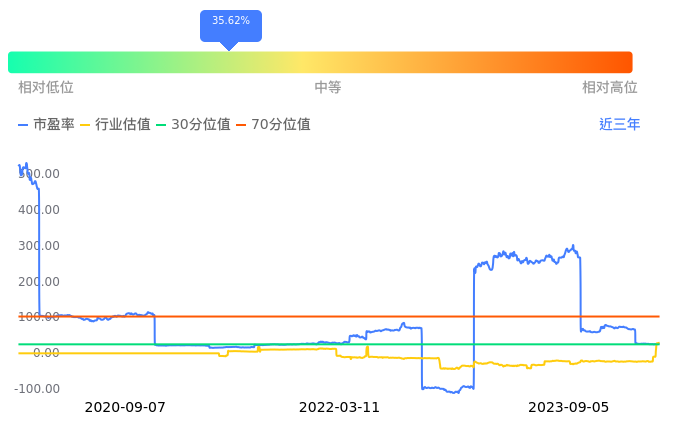Open the 近三年 time range selector

(619, 125)
